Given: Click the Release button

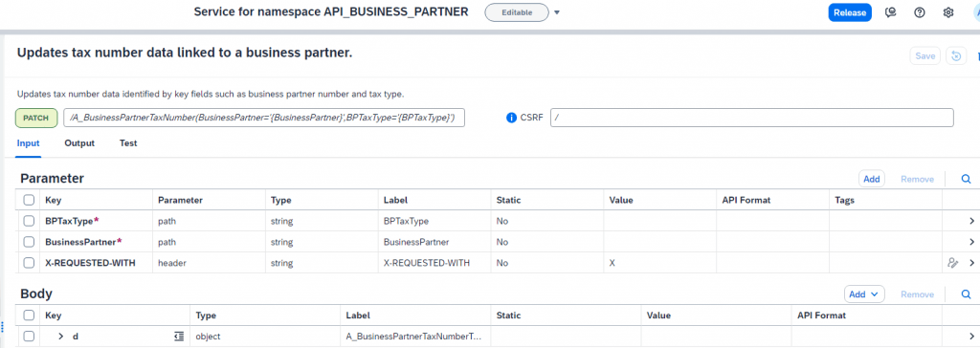Looking at the screenshot, I should 850,12.
